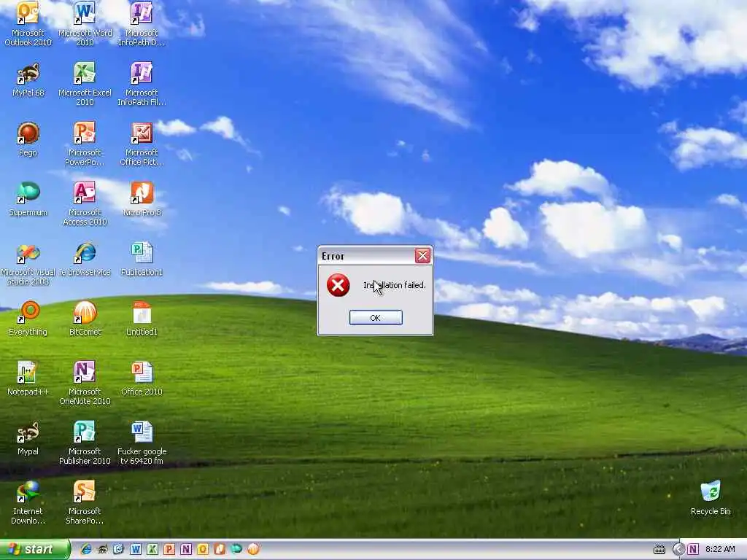Select the Microsoft InfoPath Designer desktop icon

pyautogui.click(x=142, y=24)
